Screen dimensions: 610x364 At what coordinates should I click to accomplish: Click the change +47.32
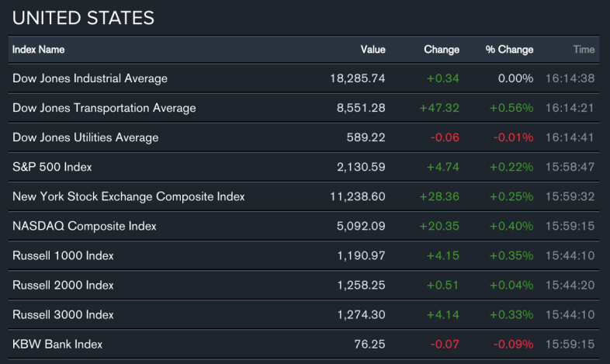(x=439, y=108)
